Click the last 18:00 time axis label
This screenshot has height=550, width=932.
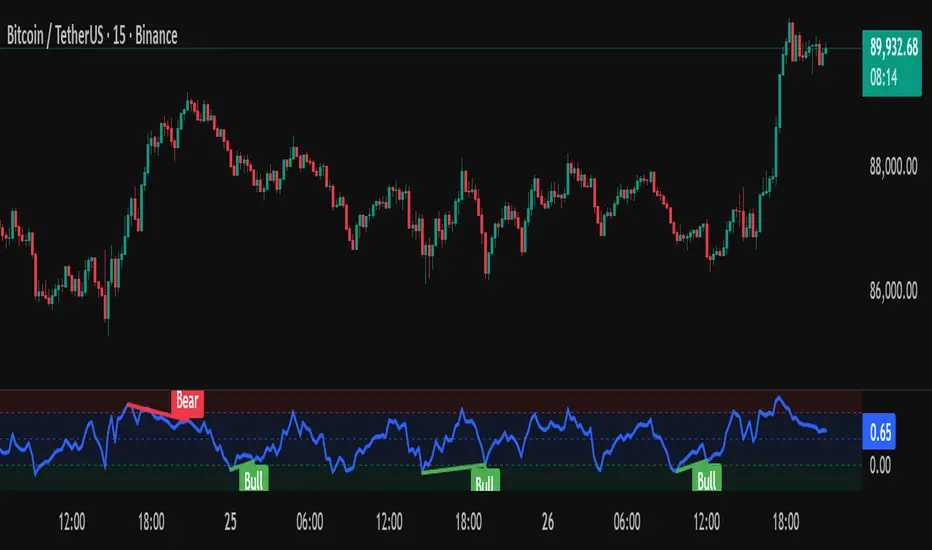tap(786, 522)
